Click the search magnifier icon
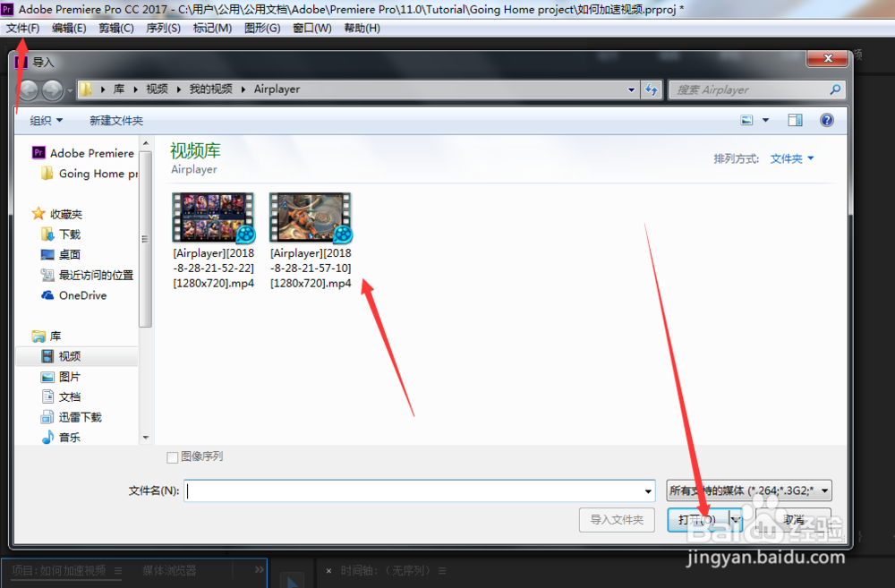This screenshot has width=895, height=588. 835,89
